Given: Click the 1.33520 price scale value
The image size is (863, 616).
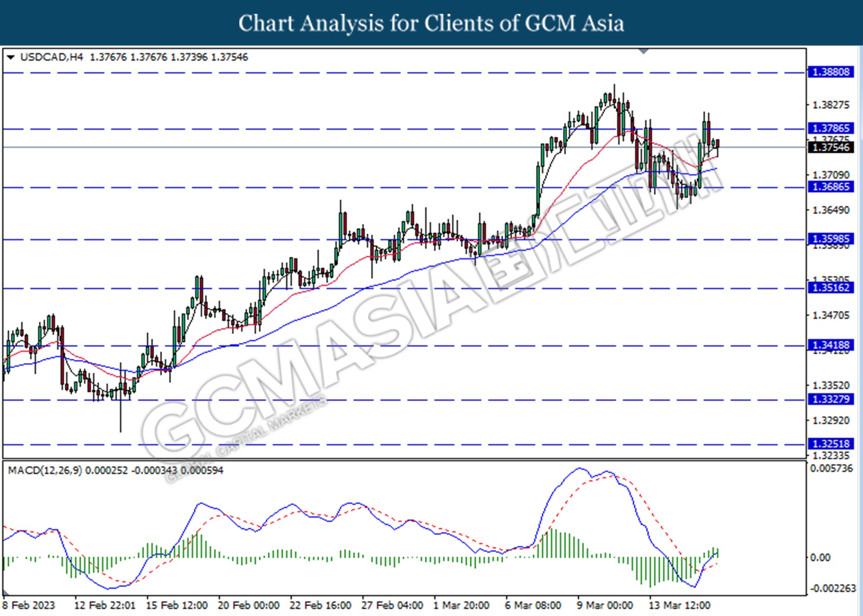Looking at the screenshot, I should (x=831, y=385).
